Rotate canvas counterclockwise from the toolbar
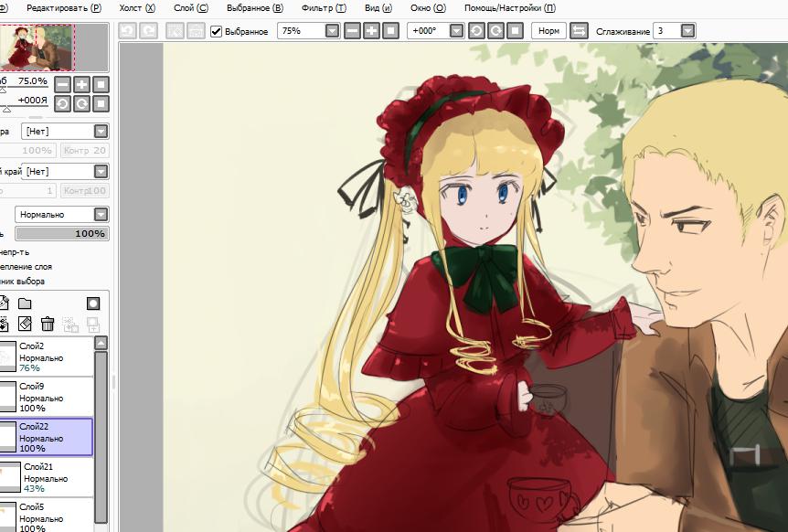 (476, 31)
